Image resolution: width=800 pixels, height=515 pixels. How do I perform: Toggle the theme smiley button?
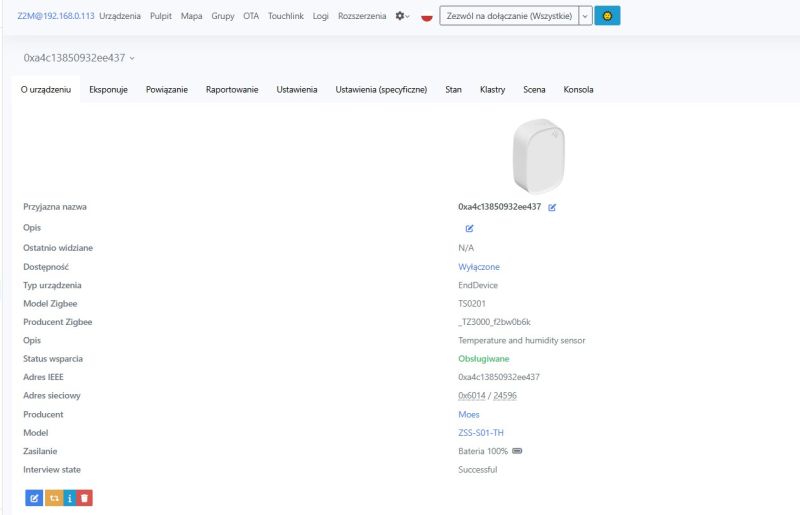point(607,16)
